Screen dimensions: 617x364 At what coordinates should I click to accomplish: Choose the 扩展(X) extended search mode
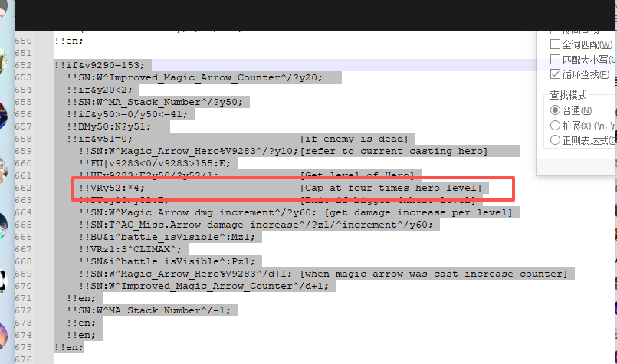pos(556,125)
